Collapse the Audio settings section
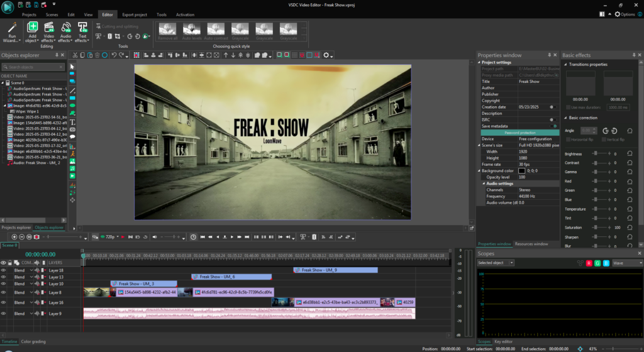This screenshot has width=644, height=352. [484, 184]
